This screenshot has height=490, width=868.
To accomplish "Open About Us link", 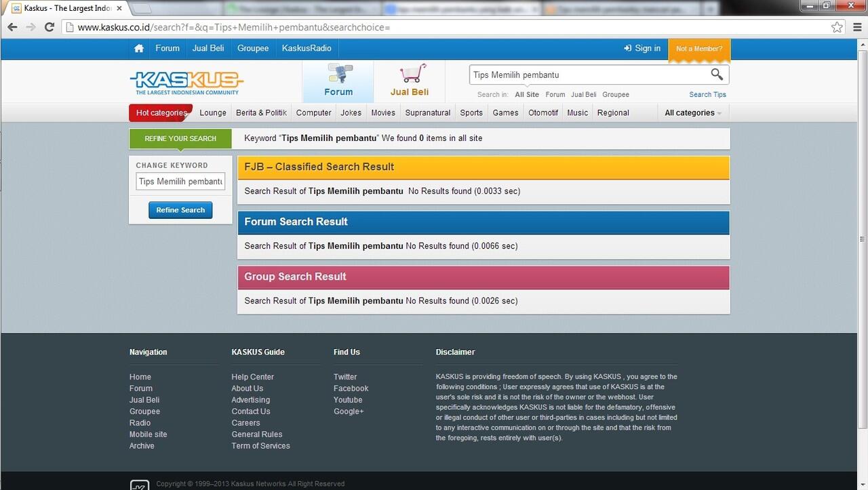I will point(247,388).
